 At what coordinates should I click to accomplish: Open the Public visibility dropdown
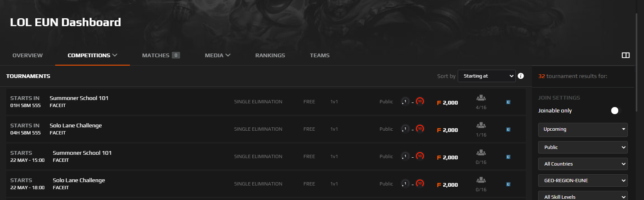(583, 147)
